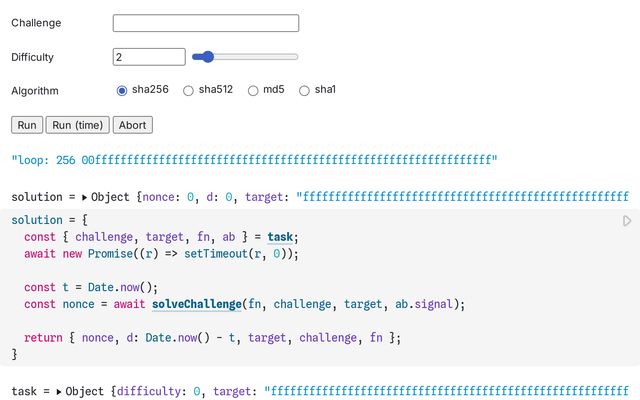Screen dimensions: 640x400
Task: Click the Difficulty number input box
Action: click(149, 57)
